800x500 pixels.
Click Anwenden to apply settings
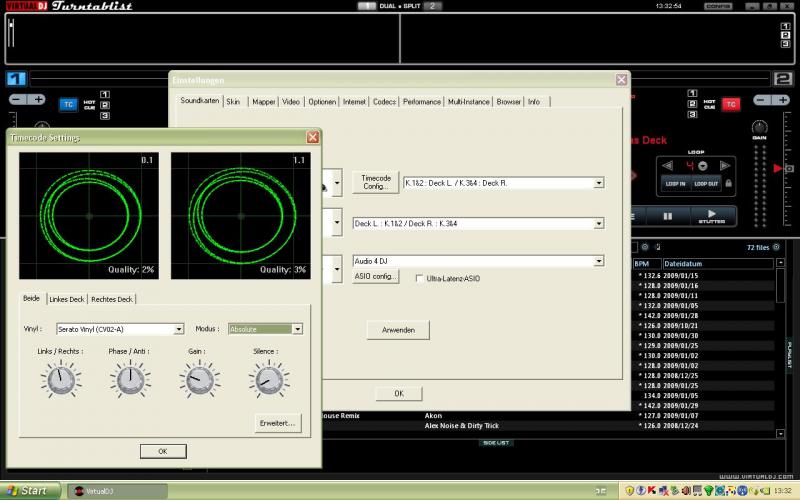(x=398, y=330)
